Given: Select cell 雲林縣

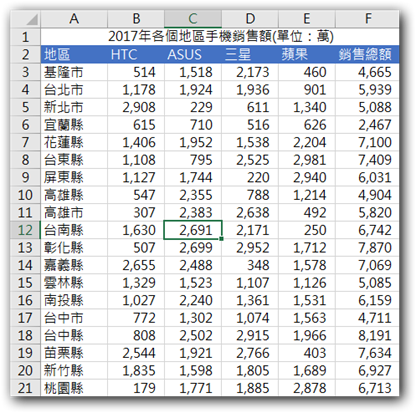Looking at the screenshot, I should (x=74, y=283).
